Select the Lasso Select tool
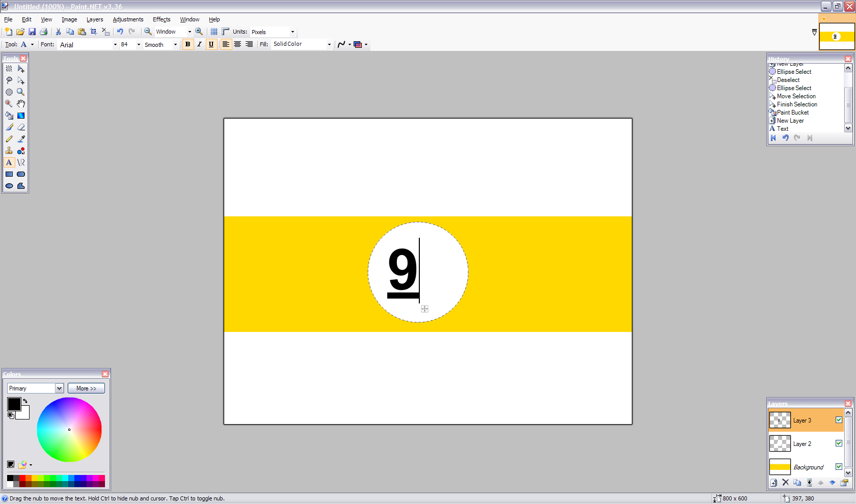Viewport: 856px width, 504px height. (9, 80)
